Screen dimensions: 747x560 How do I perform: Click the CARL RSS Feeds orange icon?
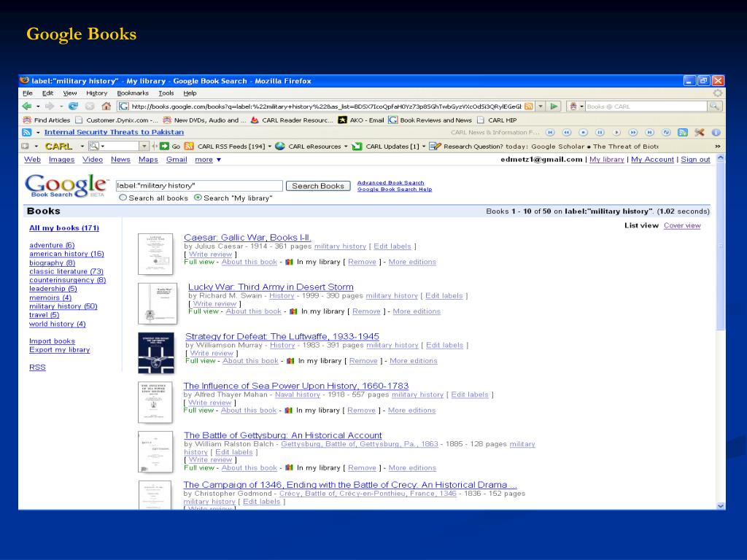coord(189,146)
